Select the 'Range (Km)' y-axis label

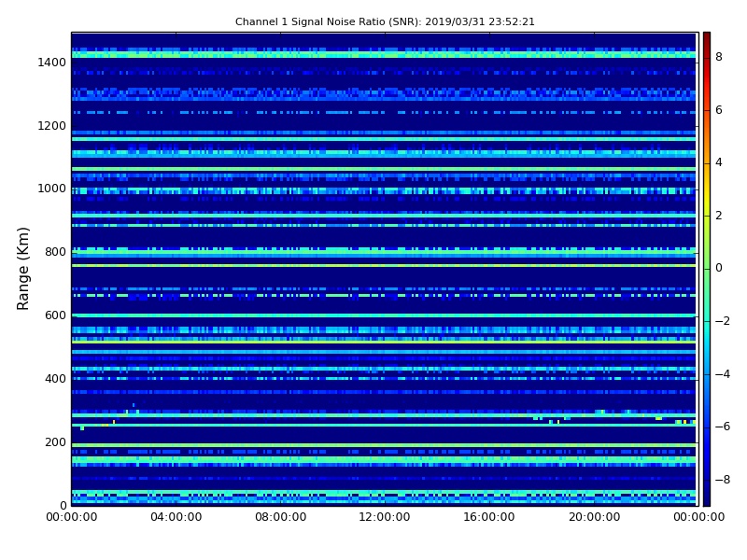22,269
